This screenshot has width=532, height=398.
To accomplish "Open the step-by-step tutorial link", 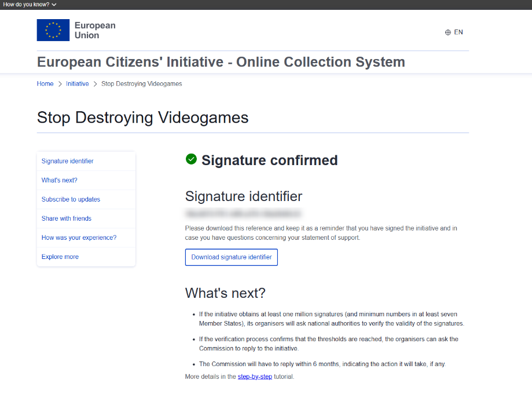I will (x=255, y=377).
